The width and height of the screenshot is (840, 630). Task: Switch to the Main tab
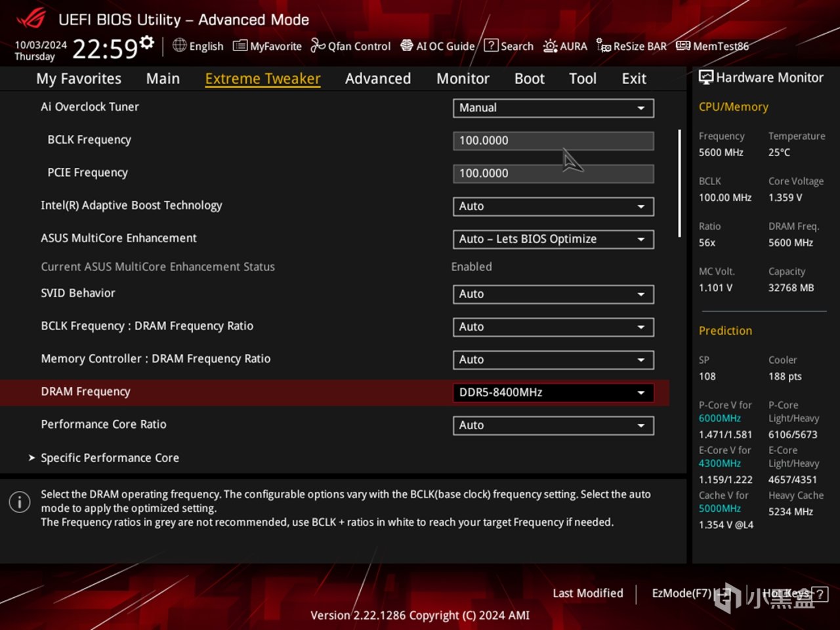163,79
